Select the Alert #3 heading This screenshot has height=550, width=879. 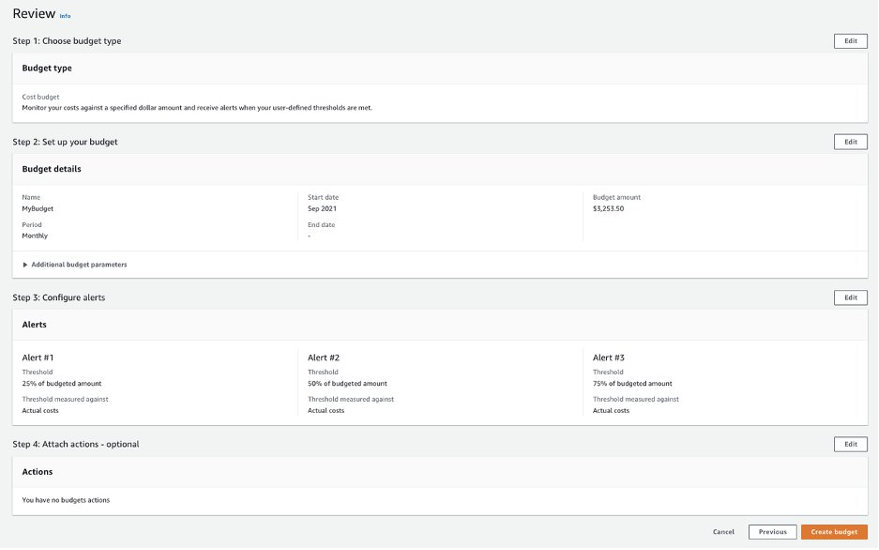click(609, 357)
